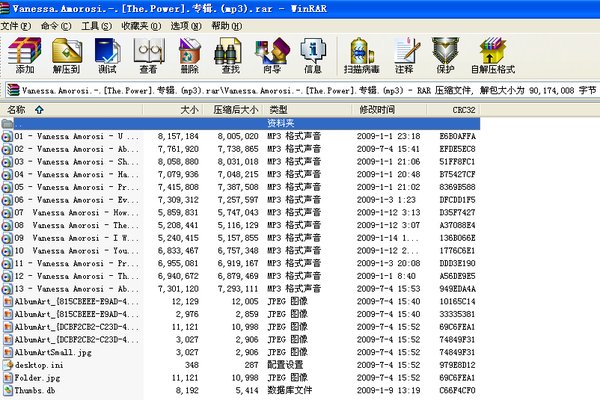Click the MP3 icon for track 13
The width and height of the screenshot is (600, 400).
click(x=7, y=289)
